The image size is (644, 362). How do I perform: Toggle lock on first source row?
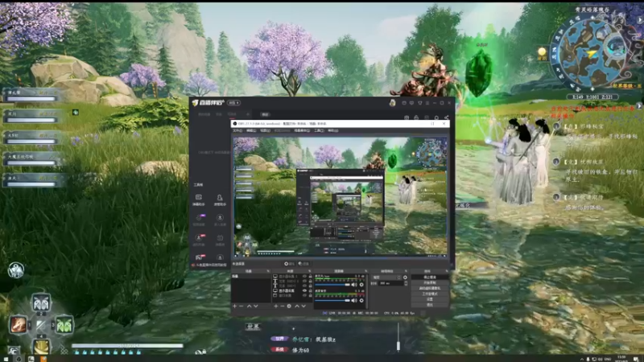click(311, 276)
